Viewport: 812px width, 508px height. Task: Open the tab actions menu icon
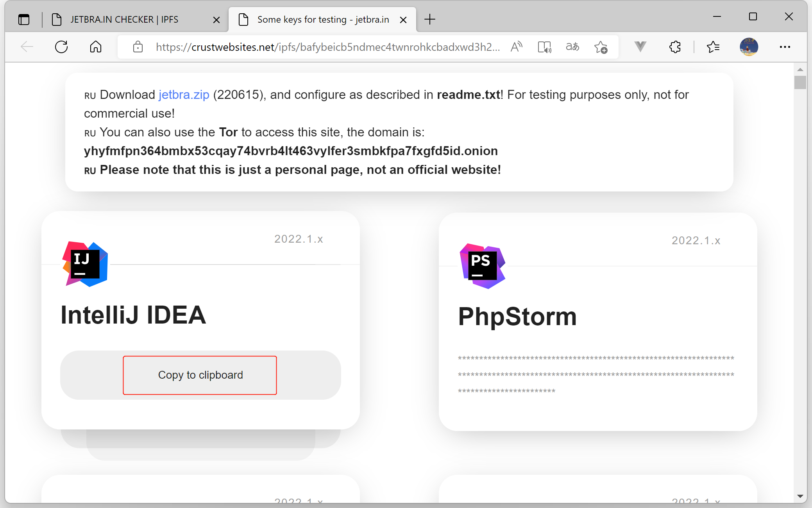pyautogui.click(x=24, y=19)
